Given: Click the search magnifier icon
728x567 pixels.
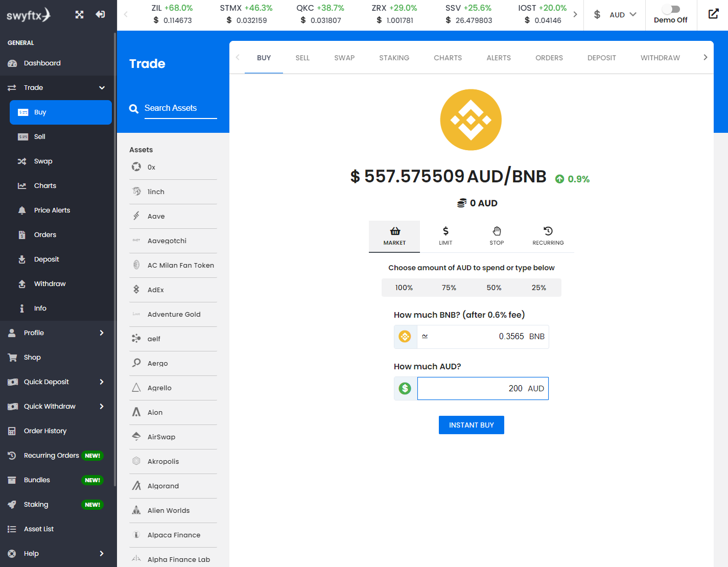Looking at the screenshot, I should (134, 109).
